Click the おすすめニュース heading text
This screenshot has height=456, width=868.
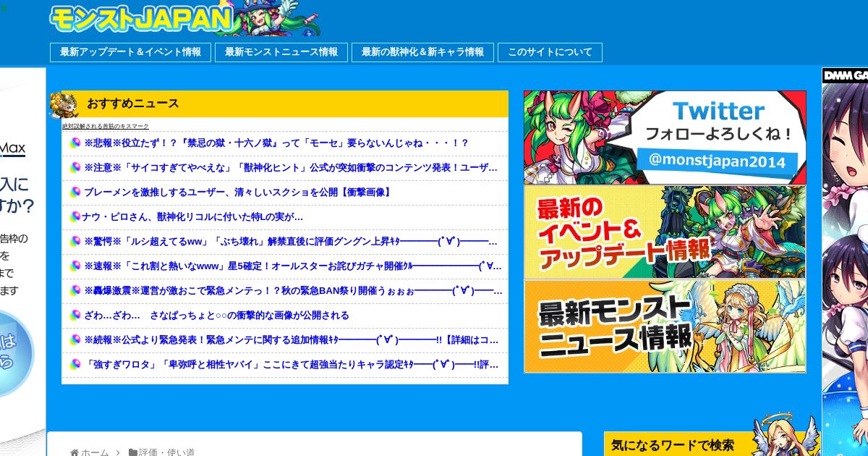click(x=133, y=104)
